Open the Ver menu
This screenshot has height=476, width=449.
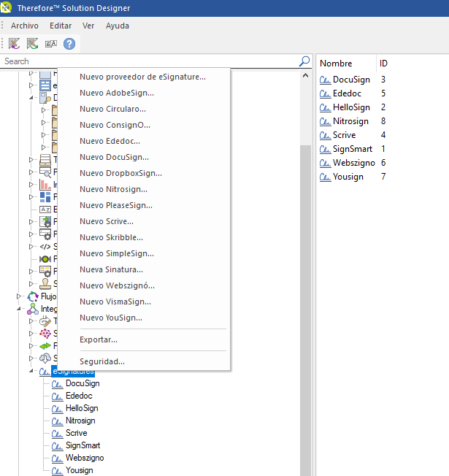tap(88, 26)
